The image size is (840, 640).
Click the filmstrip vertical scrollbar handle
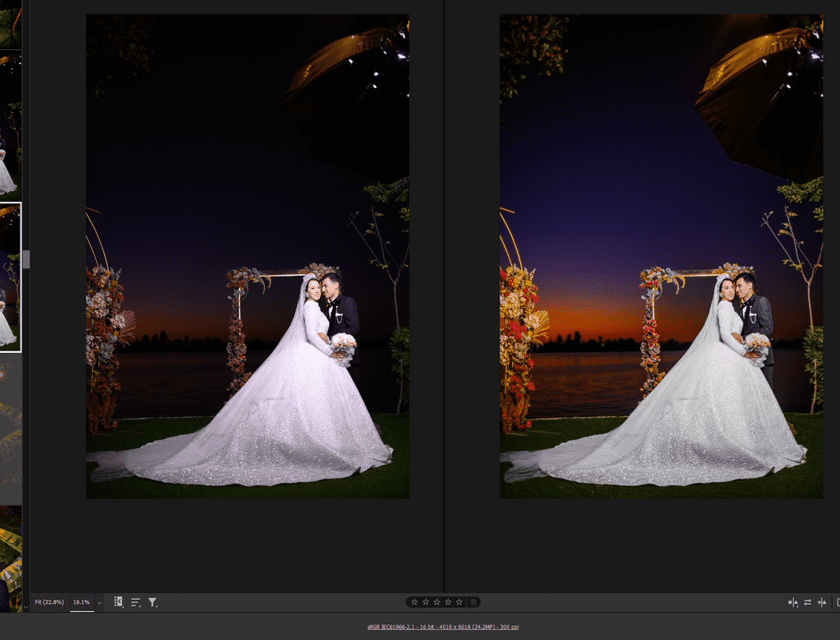tap(25, 259)
